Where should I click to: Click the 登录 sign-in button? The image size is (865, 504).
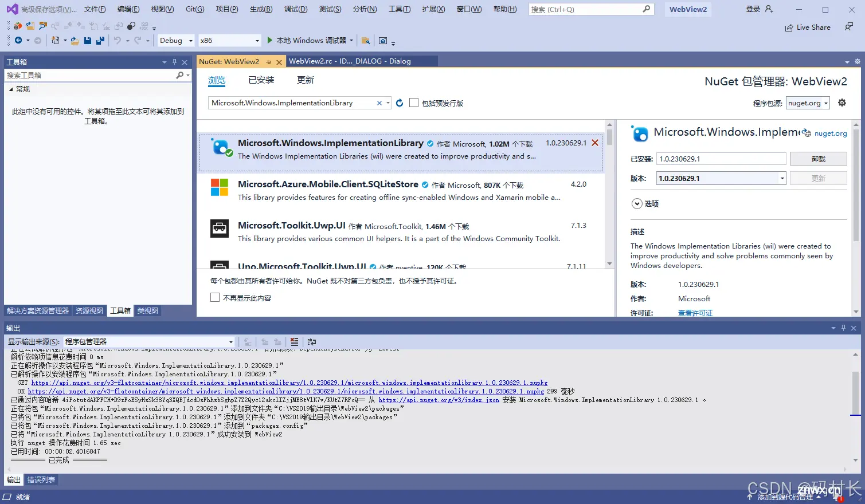point(753,9)
